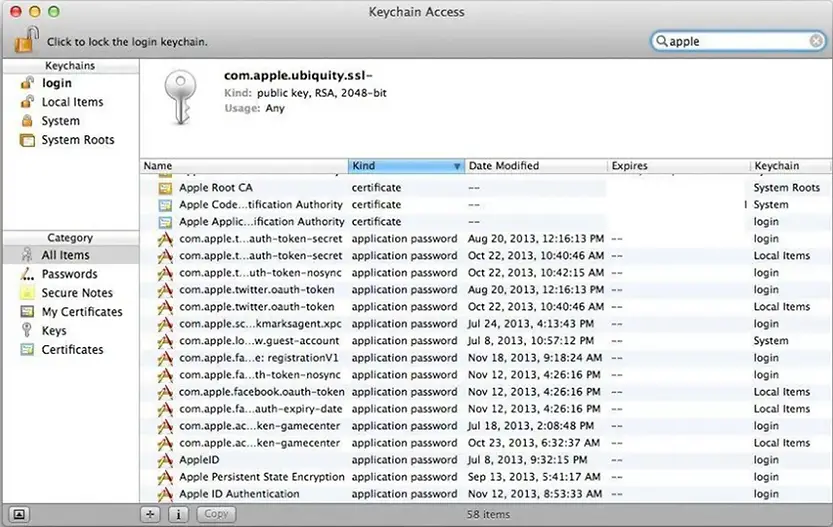Select com.apple.fa...e: registrationV1 row

pyautogui.click(x=486, y=358)
